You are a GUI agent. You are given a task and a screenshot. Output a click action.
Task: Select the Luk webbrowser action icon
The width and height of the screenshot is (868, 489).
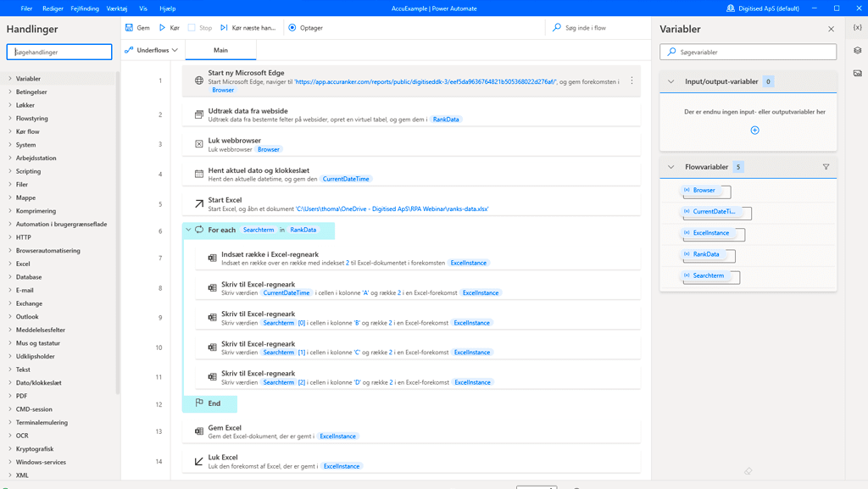tap(198, 144)
